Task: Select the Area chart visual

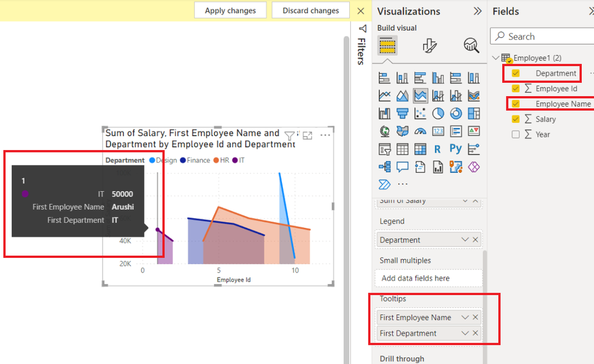Action: pos(402,96)
